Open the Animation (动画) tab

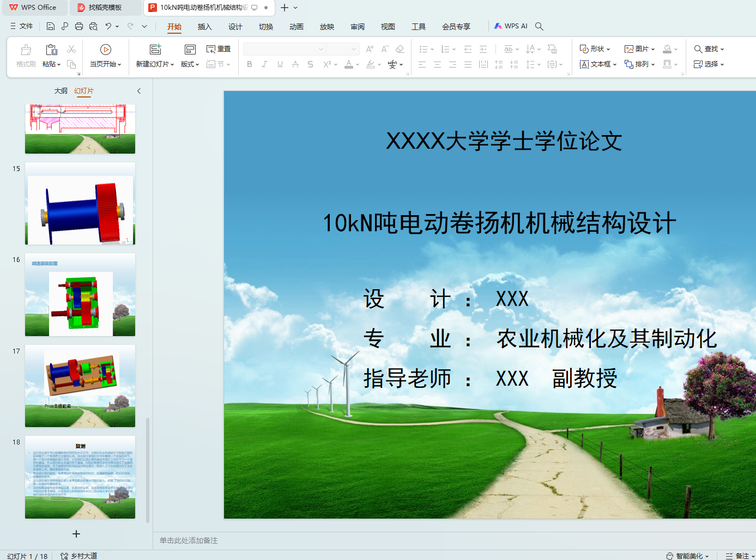296,27
